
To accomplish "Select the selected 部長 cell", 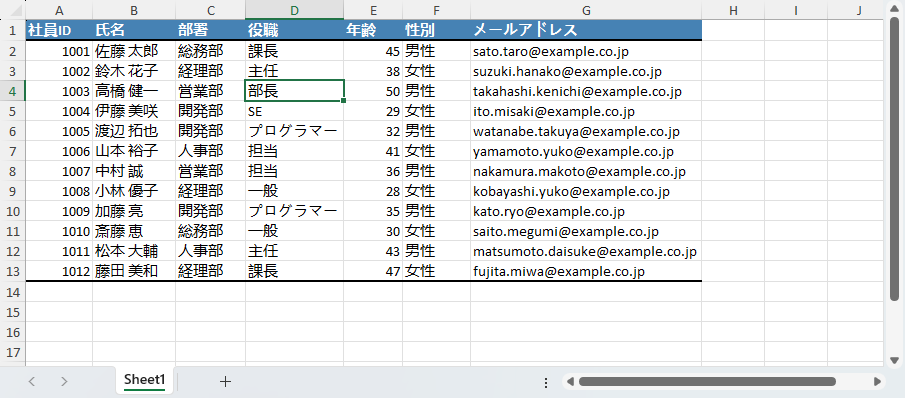I will pyautogui.click(x=294, y=91).
